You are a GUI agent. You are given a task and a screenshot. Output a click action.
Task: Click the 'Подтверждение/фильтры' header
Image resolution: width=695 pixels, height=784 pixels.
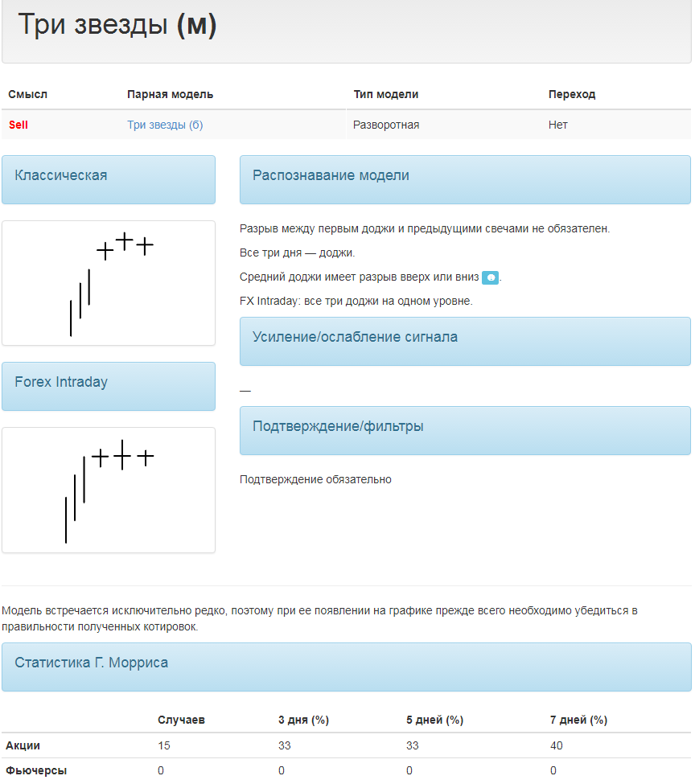(465, 430)
